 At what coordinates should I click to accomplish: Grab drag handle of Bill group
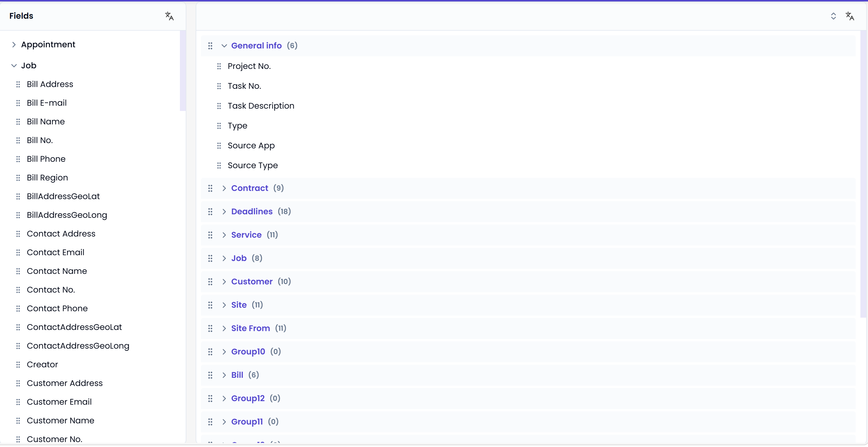pos(210,375)
